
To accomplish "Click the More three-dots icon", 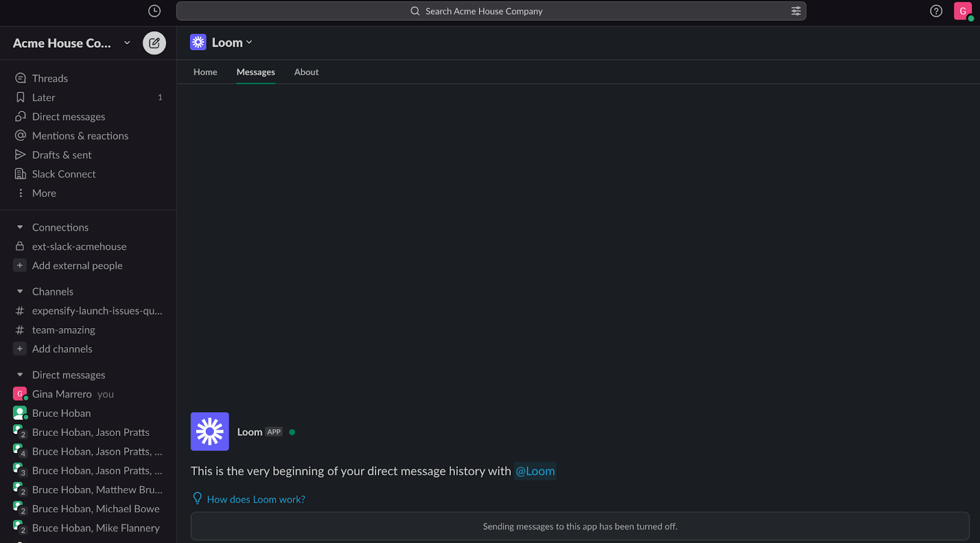I will click(x=20, y=193).
